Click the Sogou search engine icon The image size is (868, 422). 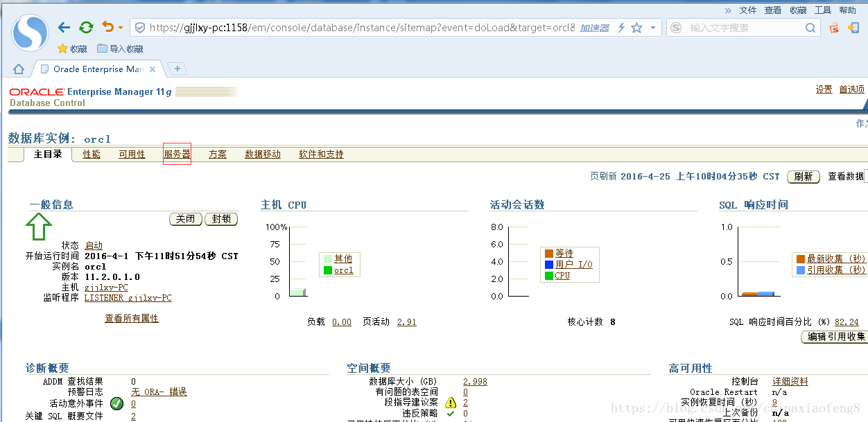pyautogui.click(x=676, y=28)
